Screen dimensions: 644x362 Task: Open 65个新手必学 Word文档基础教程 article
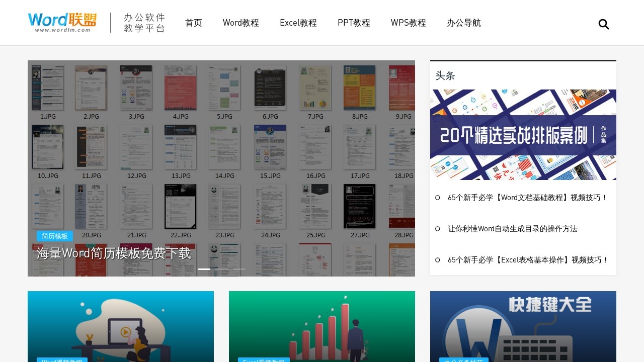(528, 198)
